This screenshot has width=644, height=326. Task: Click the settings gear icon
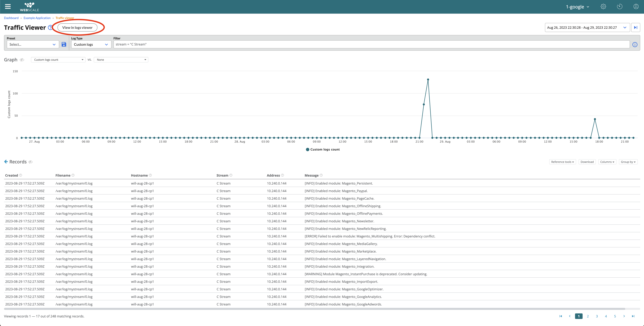tap(603, 7)
